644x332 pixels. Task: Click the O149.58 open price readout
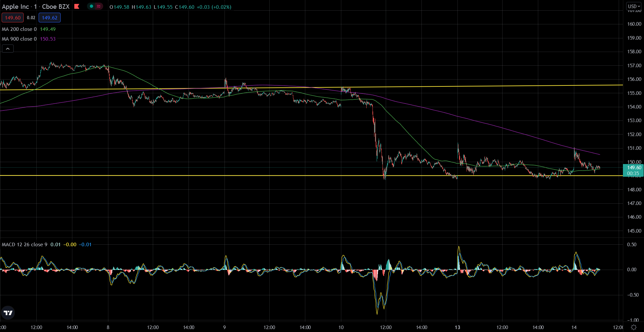point(119,7)
